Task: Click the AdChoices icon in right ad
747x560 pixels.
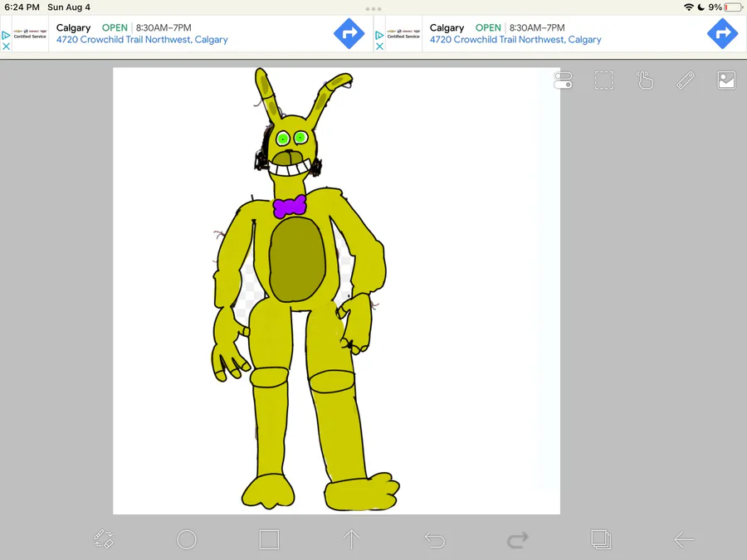Action: pos(379,35)
